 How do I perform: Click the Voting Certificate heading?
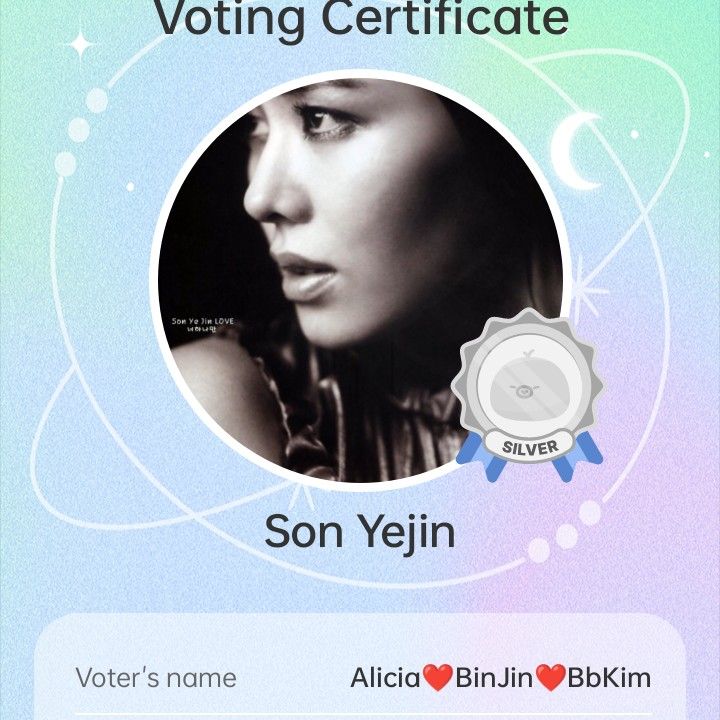click(x=360, y=18)
